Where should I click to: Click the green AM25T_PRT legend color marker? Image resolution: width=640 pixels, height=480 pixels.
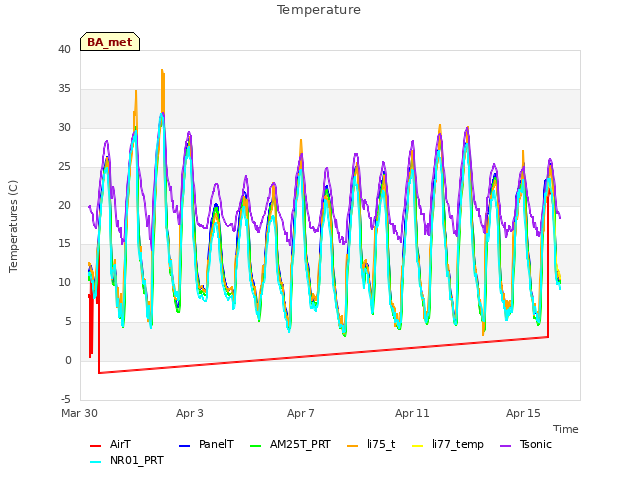point(255,446)
